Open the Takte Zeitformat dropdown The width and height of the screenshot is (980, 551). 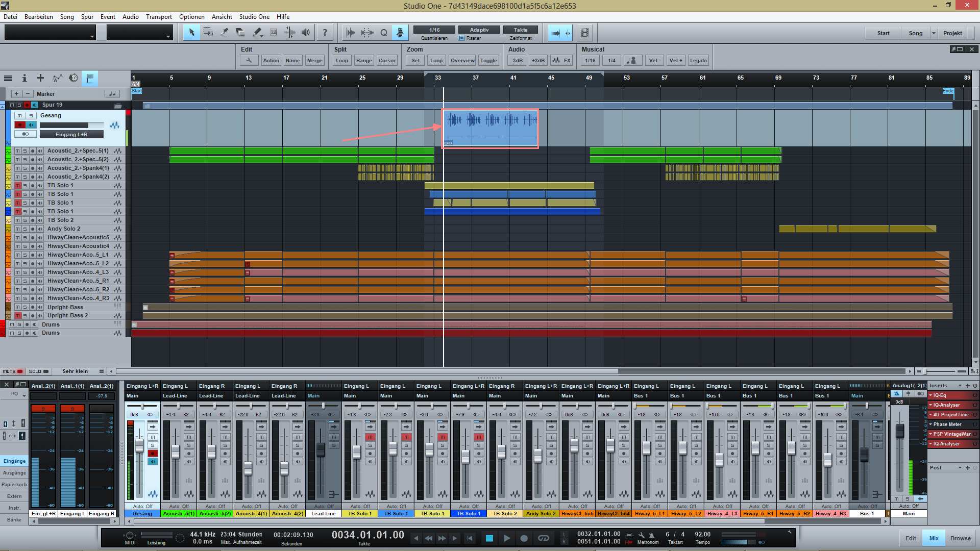[520, 30]
